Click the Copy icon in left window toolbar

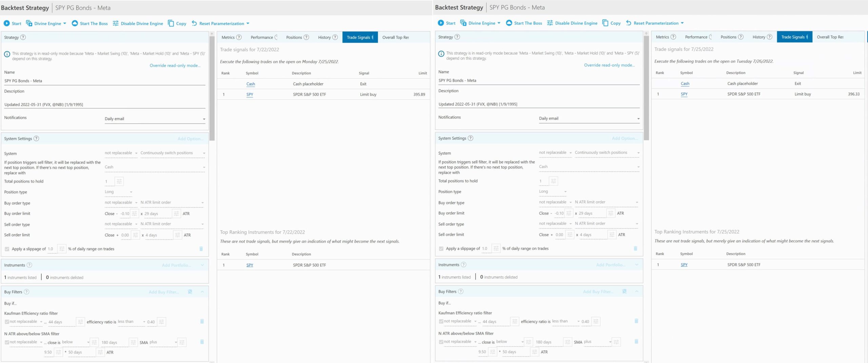(171, 23)
